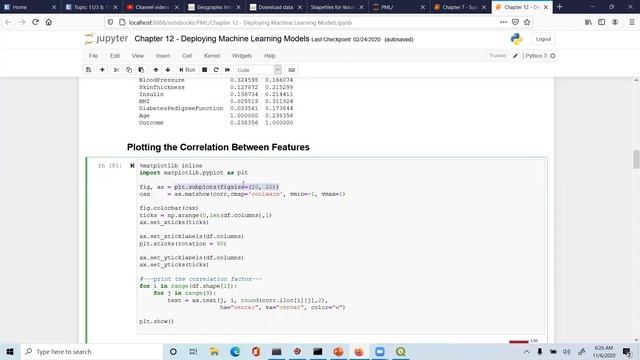Restart the kernel with the circular arrow icon
This screenshot has height=360, width=640.
[x=216, y=70]
